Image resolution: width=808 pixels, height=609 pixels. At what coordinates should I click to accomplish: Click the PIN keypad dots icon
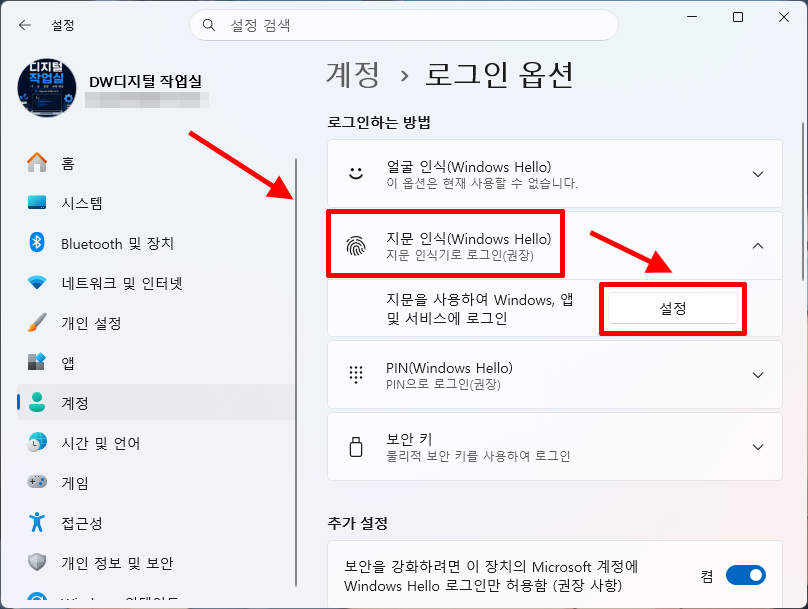click(x=356, y=375)
